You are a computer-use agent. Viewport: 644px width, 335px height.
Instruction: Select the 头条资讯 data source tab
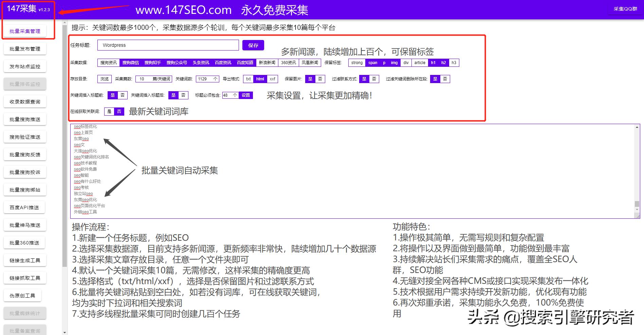click(201, 62)
